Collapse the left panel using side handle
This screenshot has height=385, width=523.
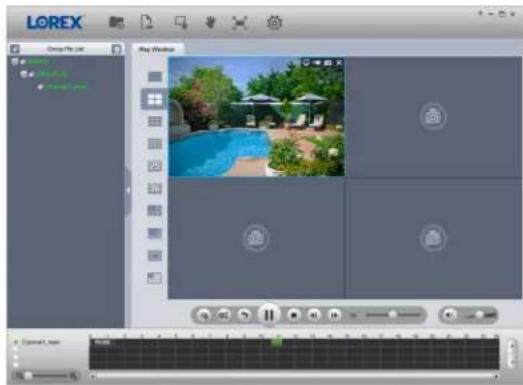[128, 191]
